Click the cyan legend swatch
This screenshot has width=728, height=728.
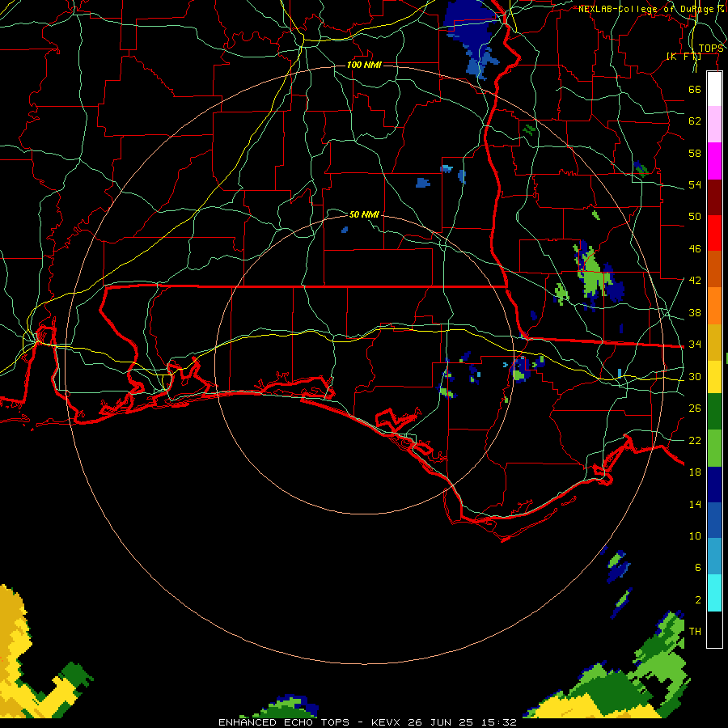714,593
